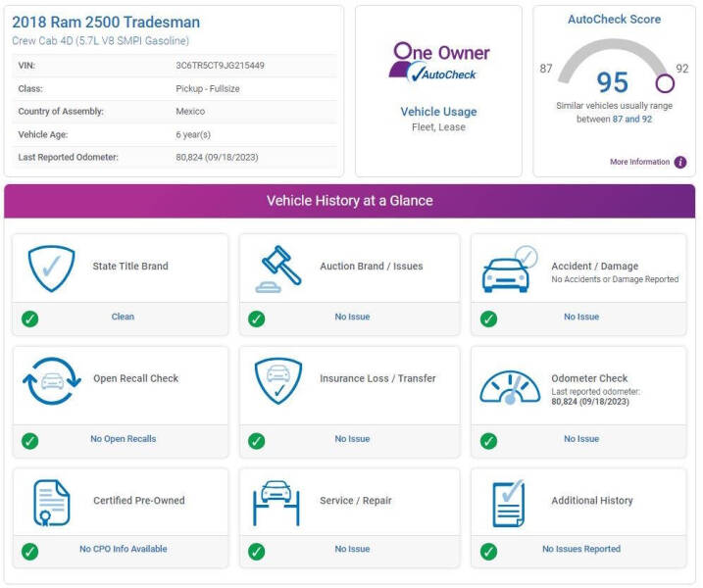703x588 pixels.
Task: Click green checkmark beside No Open Recalls
Action: [29, 440]
